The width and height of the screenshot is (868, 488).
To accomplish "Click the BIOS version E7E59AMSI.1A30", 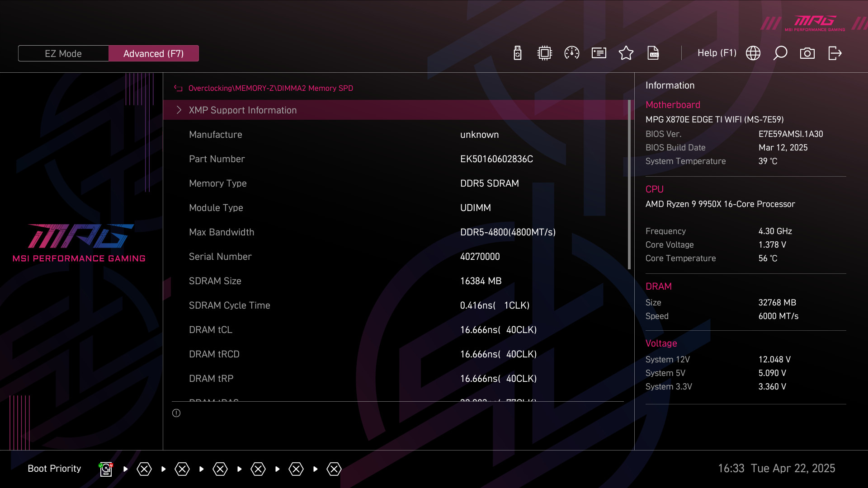I will tap(791, 134).
